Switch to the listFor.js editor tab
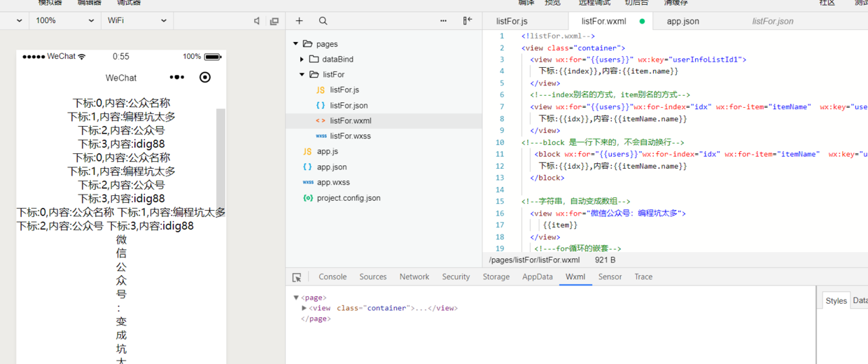Viewport: 868px width, 364px height. point(511,21)
